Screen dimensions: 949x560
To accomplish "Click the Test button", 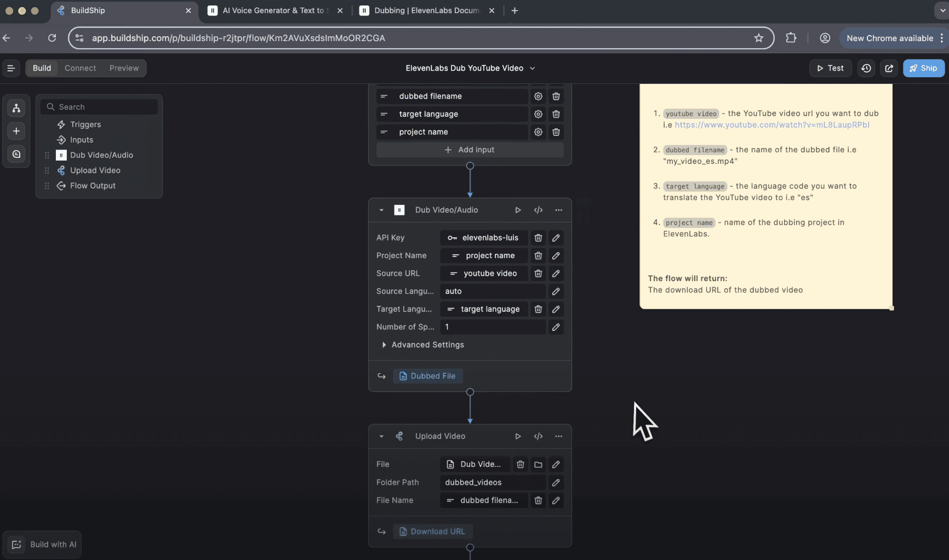I will coord(830,68).
